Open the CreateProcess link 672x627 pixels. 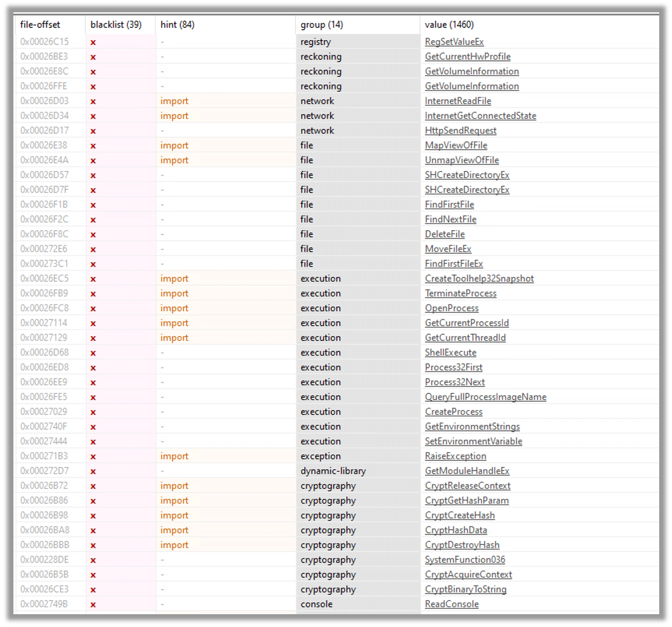453,412
